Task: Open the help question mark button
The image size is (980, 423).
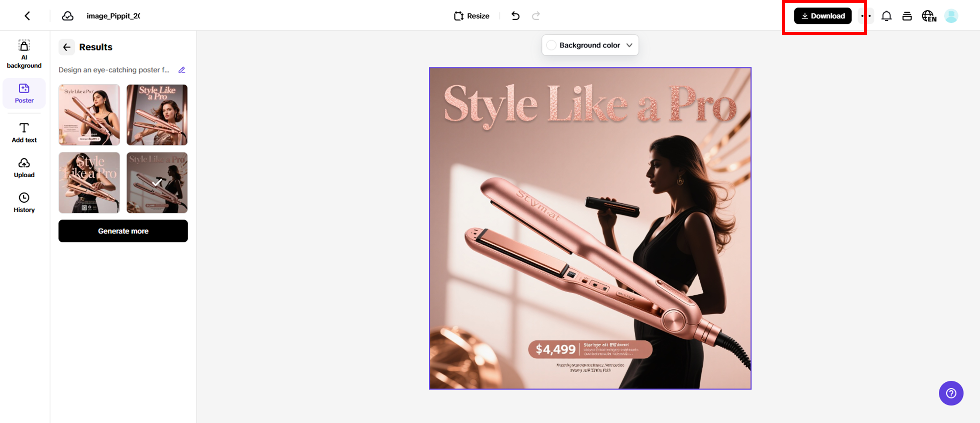Action: pos(951,393)
